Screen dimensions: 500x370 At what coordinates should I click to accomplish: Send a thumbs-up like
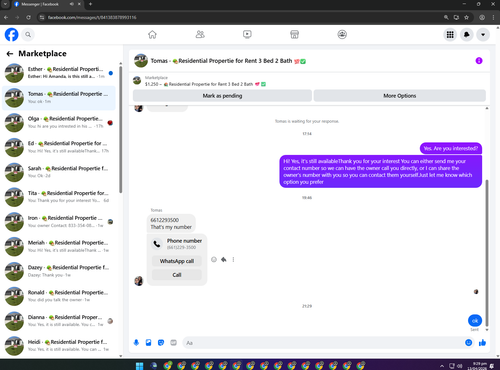tap(482, 342)
